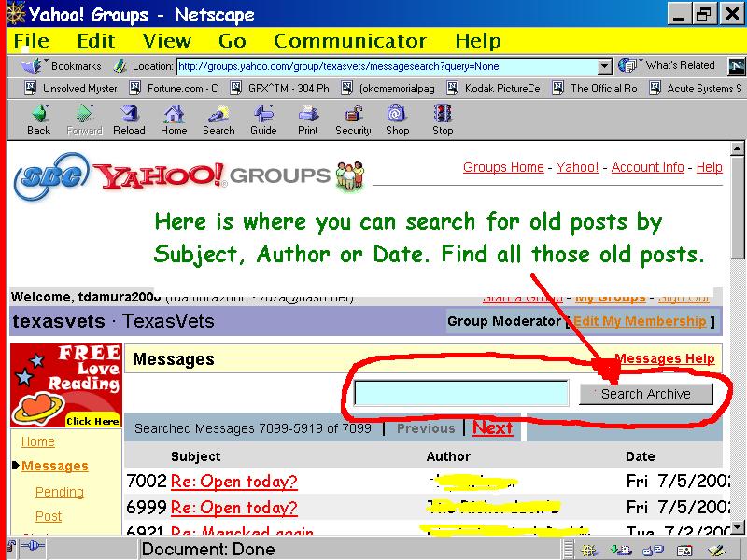Click the Home link in sidebar

click(x=38, y=441)
